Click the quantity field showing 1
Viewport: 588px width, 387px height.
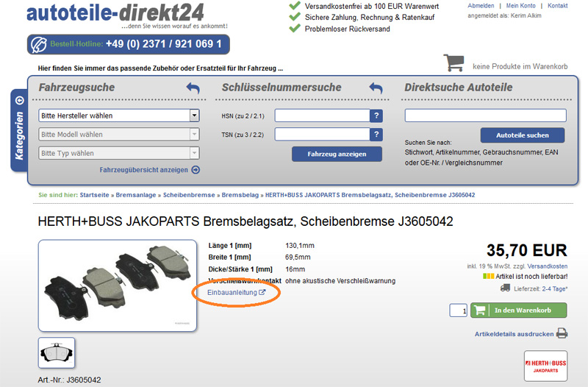click(458, 310)
